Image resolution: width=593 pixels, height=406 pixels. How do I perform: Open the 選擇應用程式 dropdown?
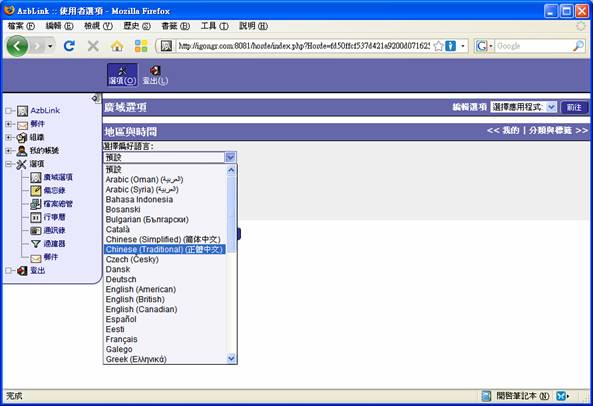524,107
